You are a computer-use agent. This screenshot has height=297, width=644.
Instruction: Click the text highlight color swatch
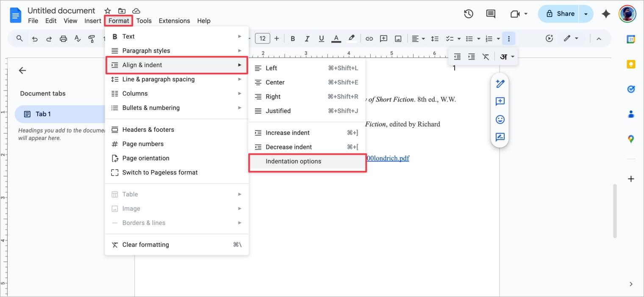point(351,38)
